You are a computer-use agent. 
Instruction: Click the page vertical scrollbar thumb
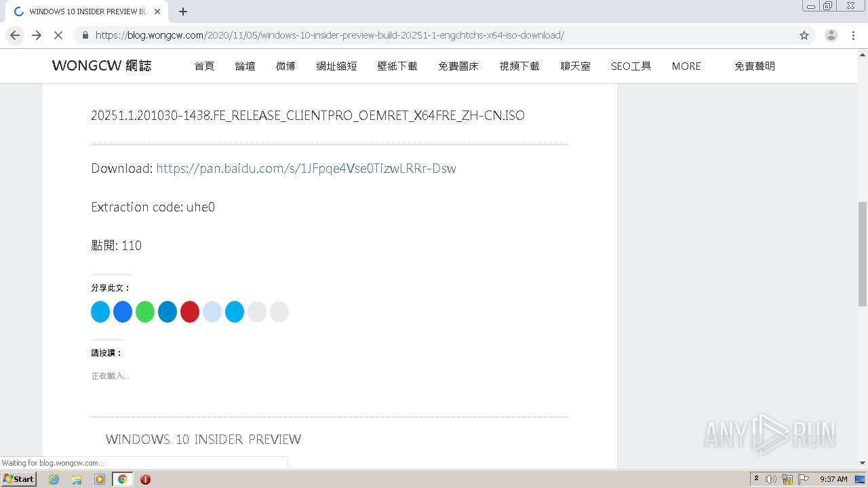click(x=863, y=253)
